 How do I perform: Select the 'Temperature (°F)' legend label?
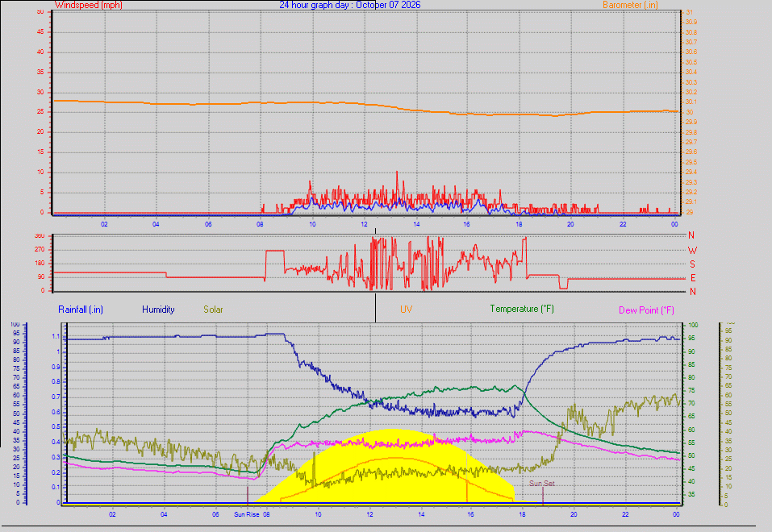click(522, 309)
